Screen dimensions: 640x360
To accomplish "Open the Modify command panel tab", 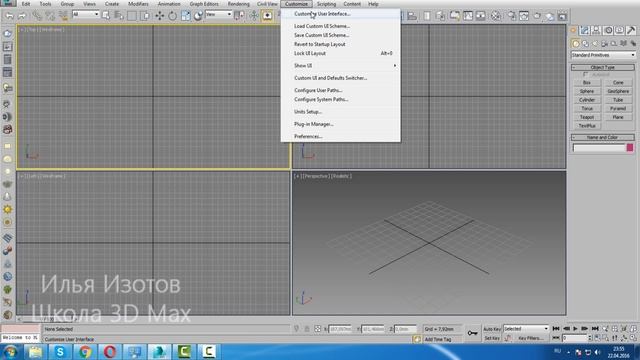I will click(585, 30).
